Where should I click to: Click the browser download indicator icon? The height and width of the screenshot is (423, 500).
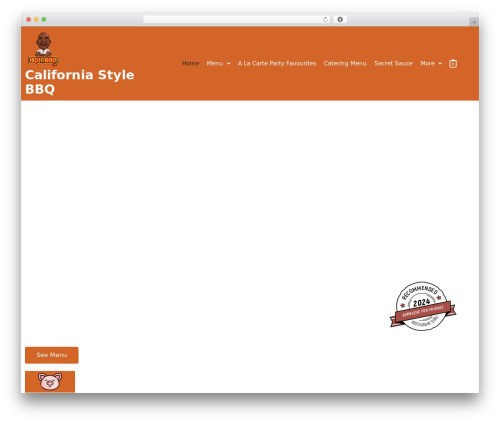(x=340, y=19)
